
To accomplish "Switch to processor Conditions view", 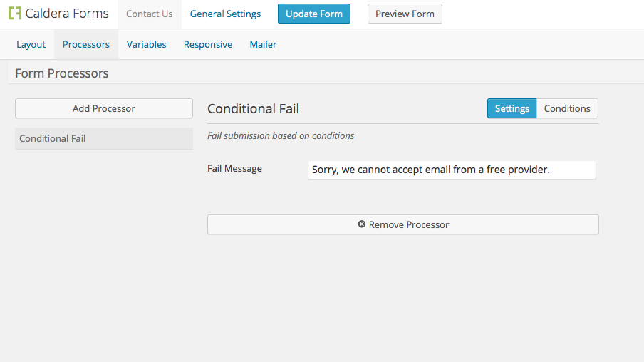I will [567, 108].
